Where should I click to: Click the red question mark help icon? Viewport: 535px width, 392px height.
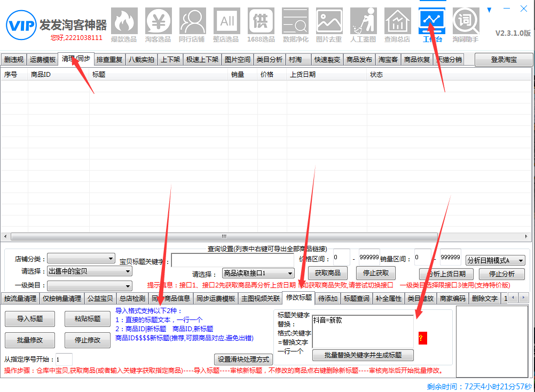[x=423, y=338]
